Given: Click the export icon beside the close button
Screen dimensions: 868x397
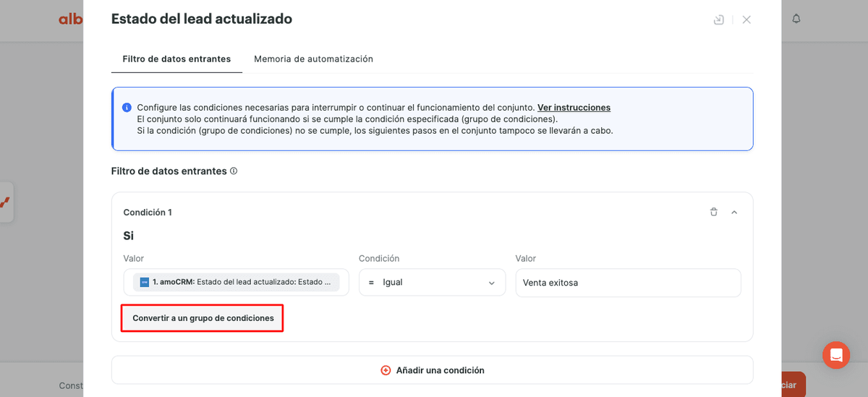Looking at the screenshot, I should click(x=718, y=20).
